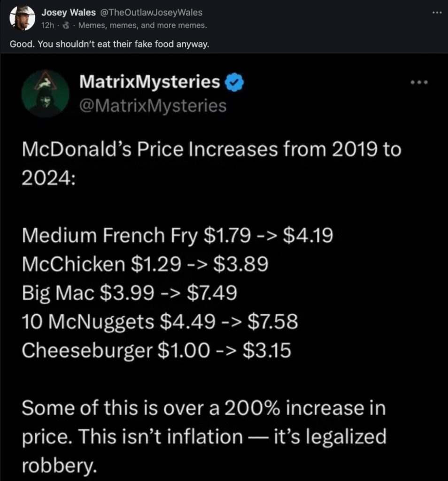Click the blue verified badge
Screen dimensions: 448x481
tap(234, 82)
